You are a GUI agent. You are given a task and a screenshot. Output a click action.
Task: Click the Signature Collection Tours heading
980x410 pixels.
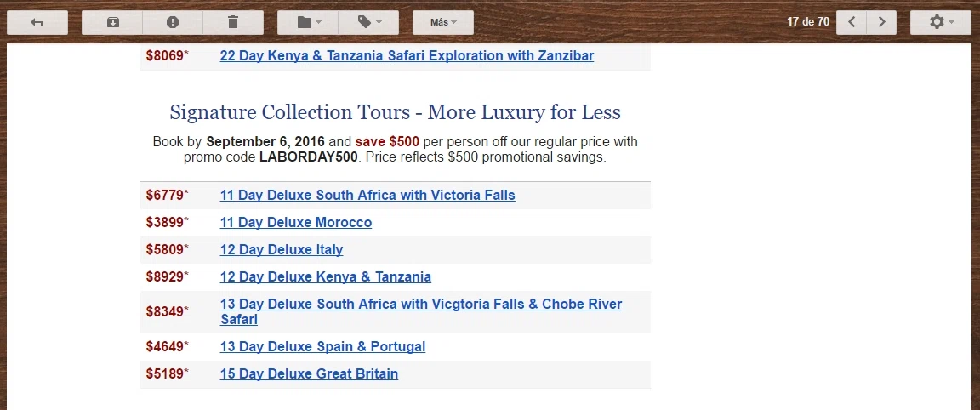tap(395, 112)
